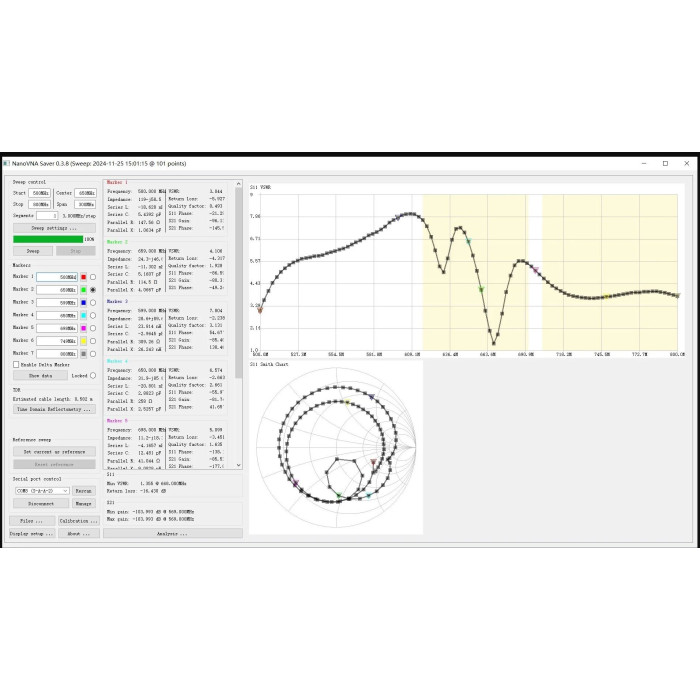Click the Marker 6 frequency field
Screen dimensions: 700x700
57,341
